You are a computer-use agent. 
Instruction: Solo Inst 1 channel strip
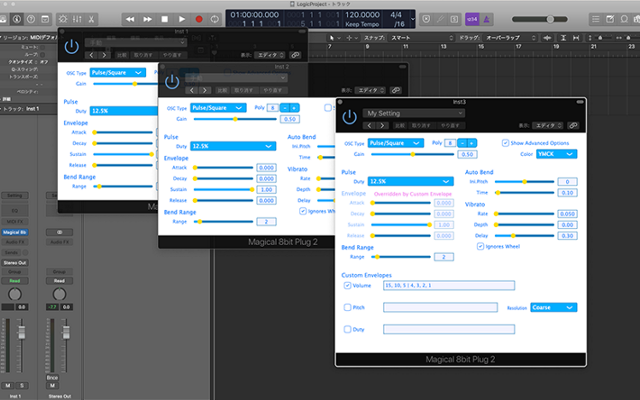point(22,385)
